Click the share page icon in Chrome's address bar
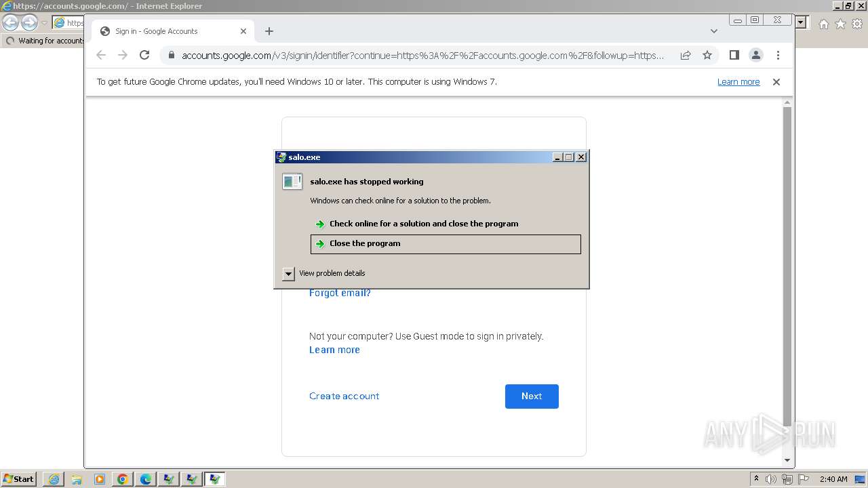This screenshot has width=868, height=488. (x=686, y=55)
